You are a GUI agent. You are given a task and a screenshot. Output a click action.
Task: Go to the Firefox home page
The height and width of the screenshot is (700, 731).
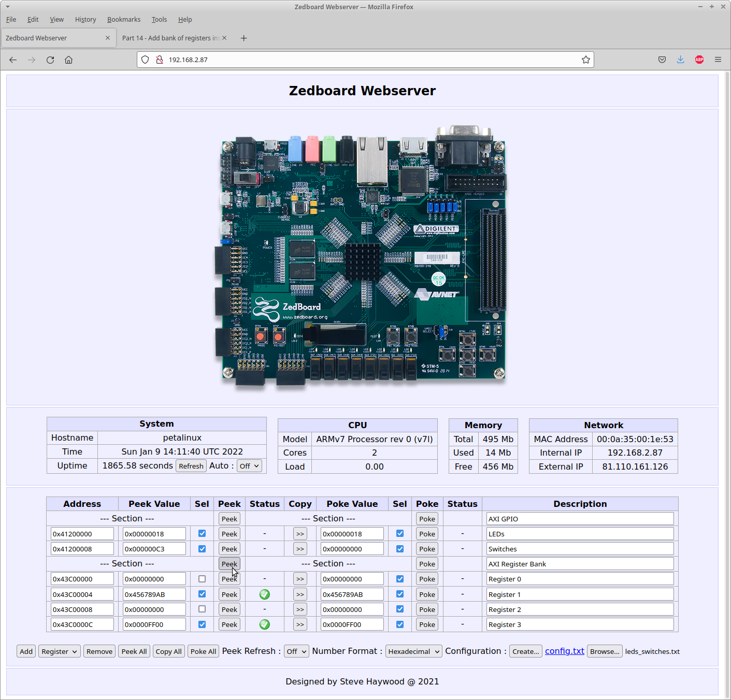click(x=68, y=60)
